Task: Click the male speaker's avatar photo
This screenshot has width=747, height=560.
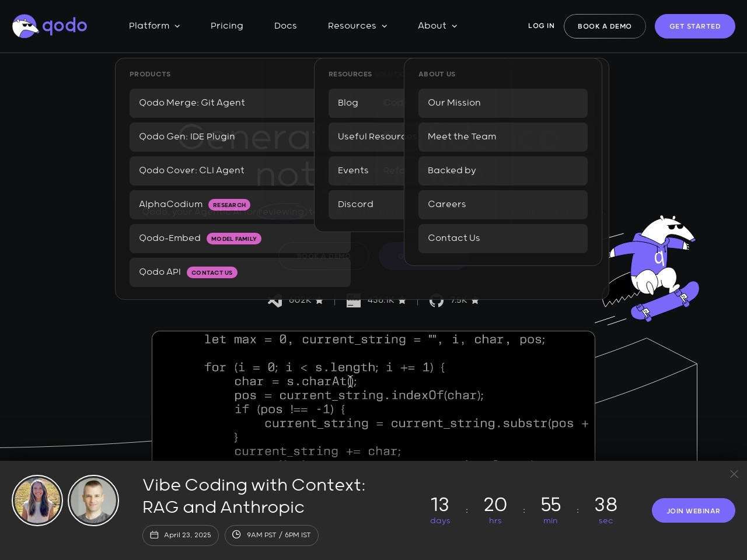Action: click(93, 501)
